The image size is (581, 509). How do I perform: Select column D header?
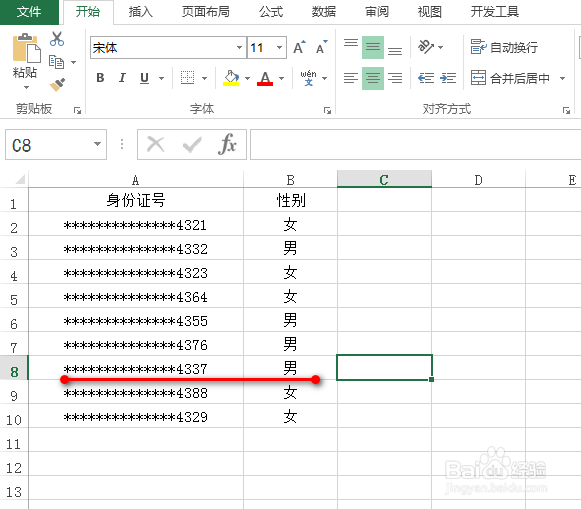pos(478,180)
